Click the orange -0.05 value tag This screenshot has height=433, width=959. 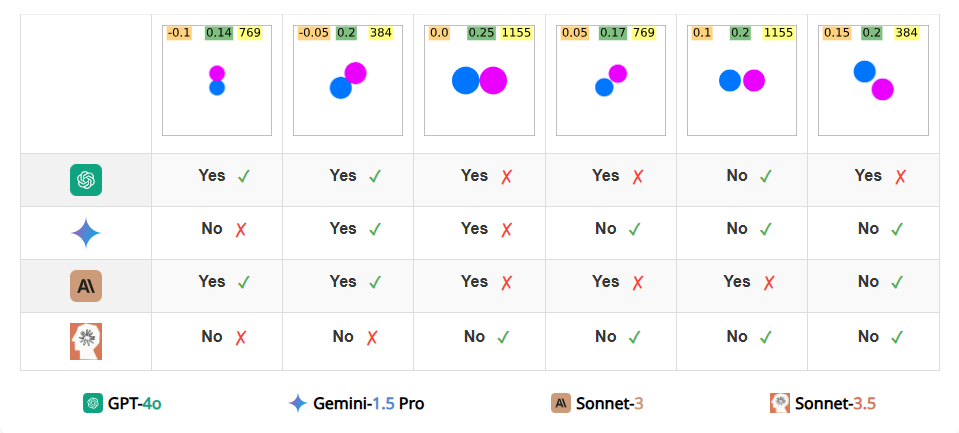314,33
